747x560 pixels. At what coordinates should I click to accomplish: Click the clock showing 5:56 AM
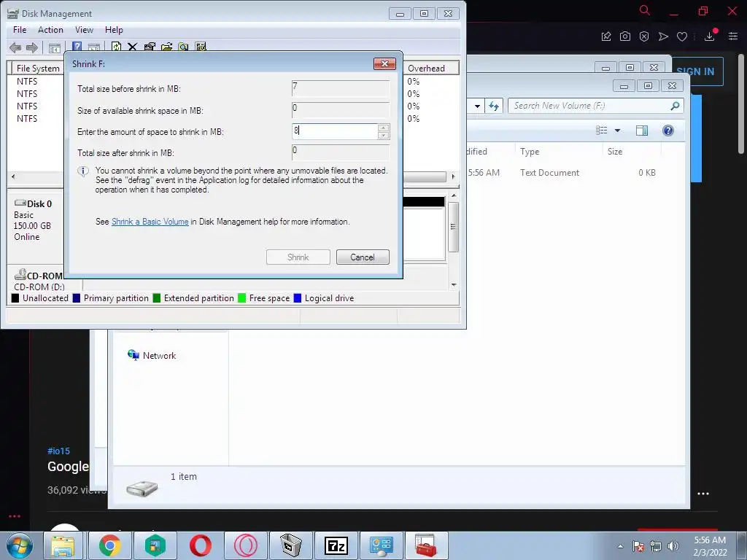(x=709, y=540)
